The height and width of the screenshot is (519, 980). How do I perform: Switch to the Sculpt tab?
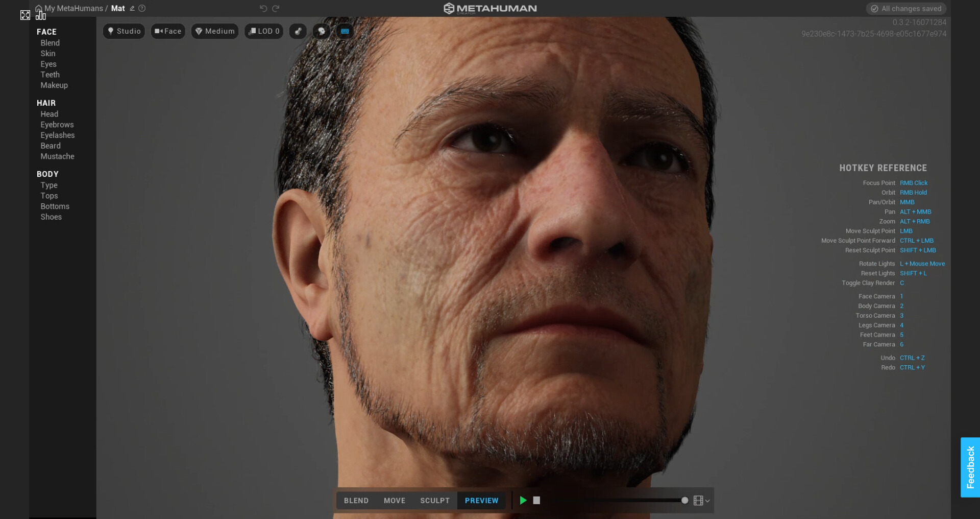(x=434, y=501)
